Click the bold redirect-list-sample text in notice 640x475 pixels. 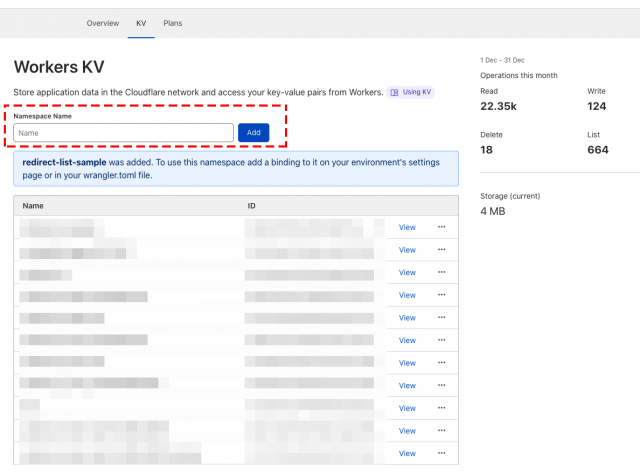coord(64,162)
